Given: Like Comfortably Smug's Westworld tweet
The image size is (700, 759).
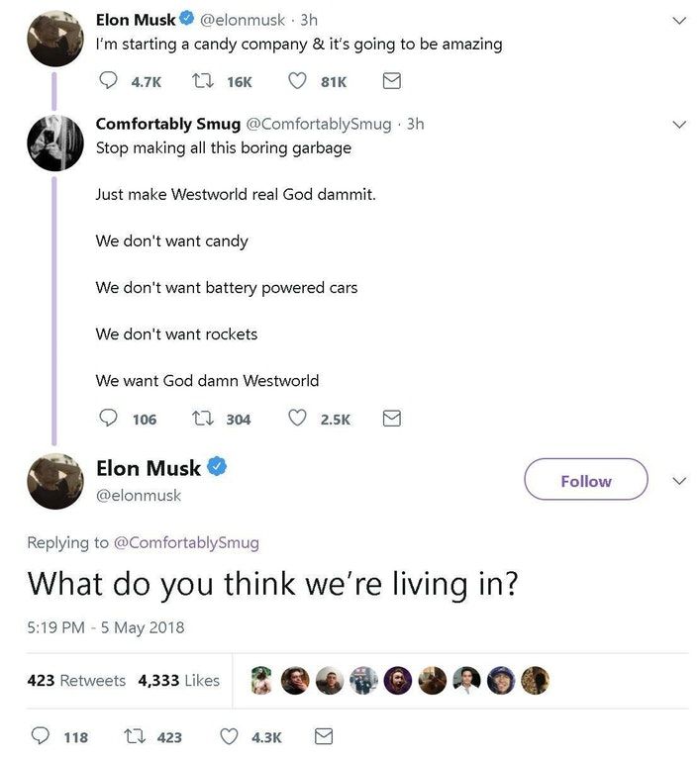Looking at the screenshot, I should (x=299, y=419).
